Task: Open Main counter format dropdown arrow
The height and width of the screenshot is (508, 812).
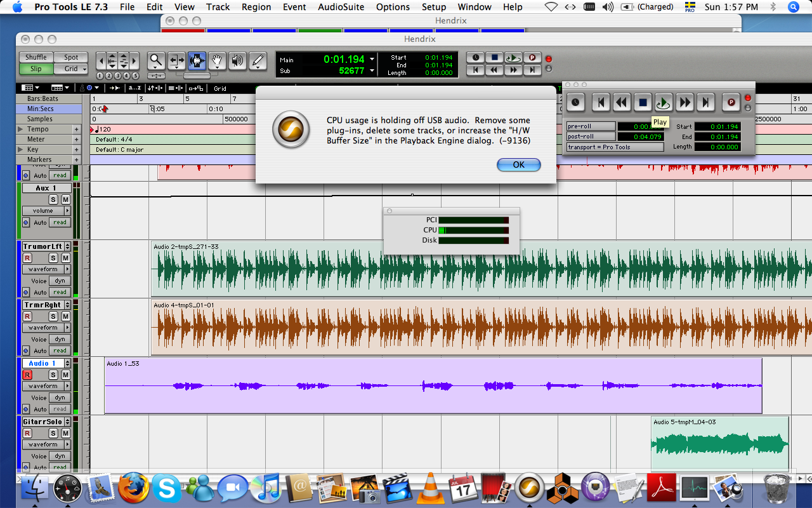Action: tap(372, 58)
